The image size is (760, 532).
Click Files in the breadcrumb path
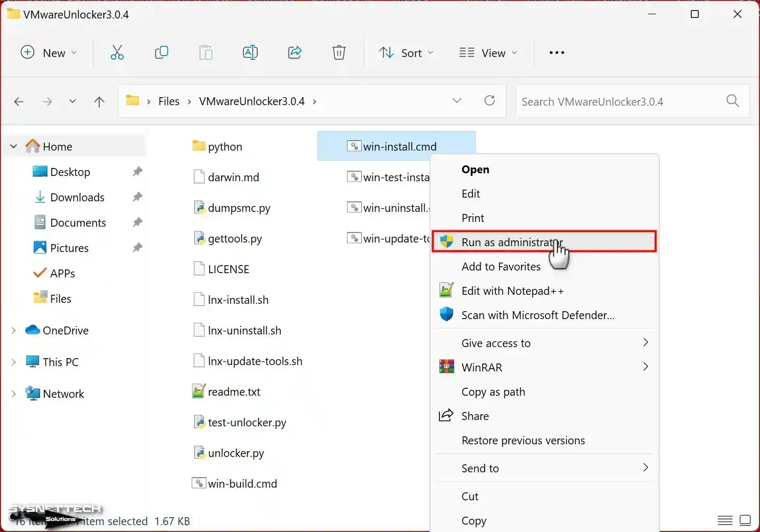point(169,101)
